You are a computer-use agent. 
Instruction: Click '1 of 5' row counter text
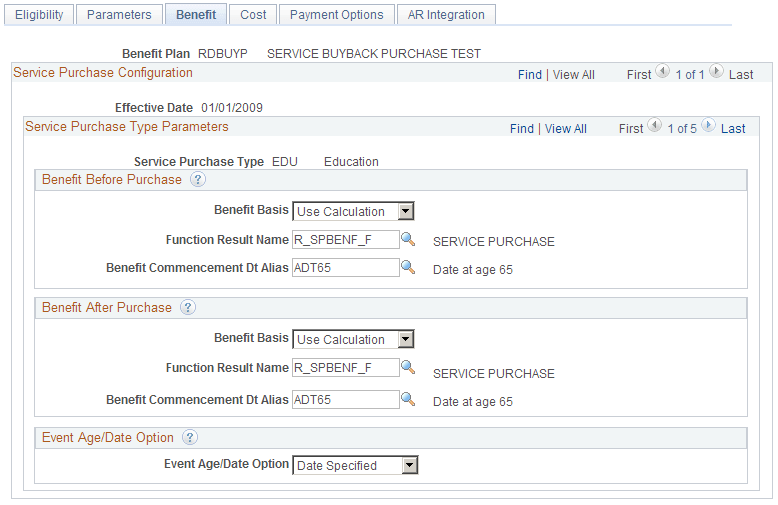pos(682,129)
